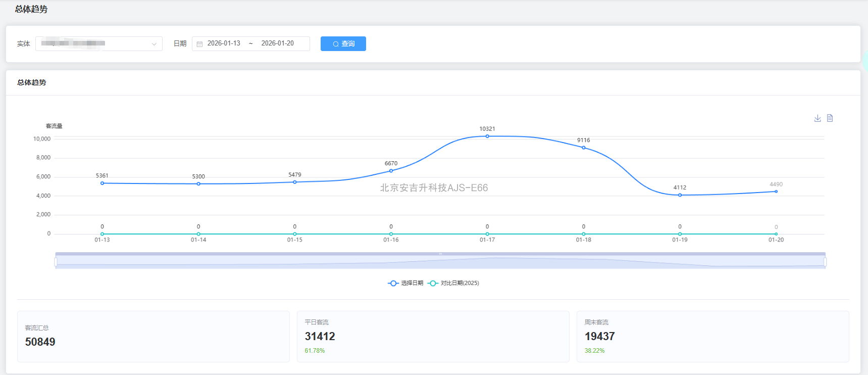Click the left handle of zoom slider
This screenshot has height=375, width=868.
coord(56,262)
